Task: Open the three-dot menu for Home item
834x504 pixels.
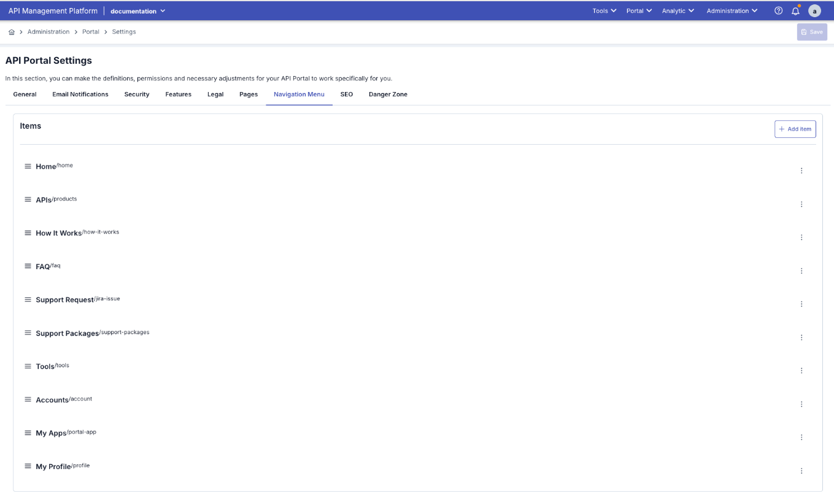Action: coord(801,170)
